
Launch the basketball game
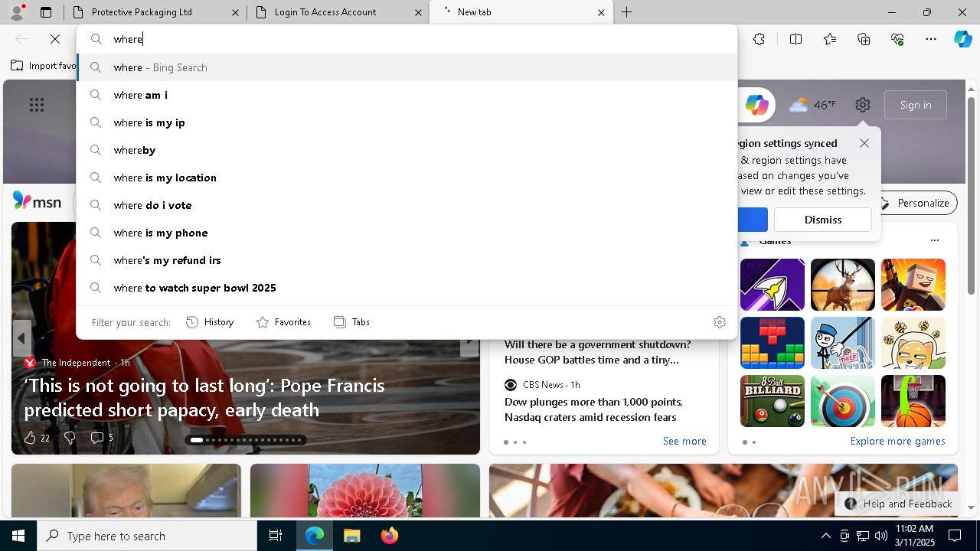(x=913, y=400)
